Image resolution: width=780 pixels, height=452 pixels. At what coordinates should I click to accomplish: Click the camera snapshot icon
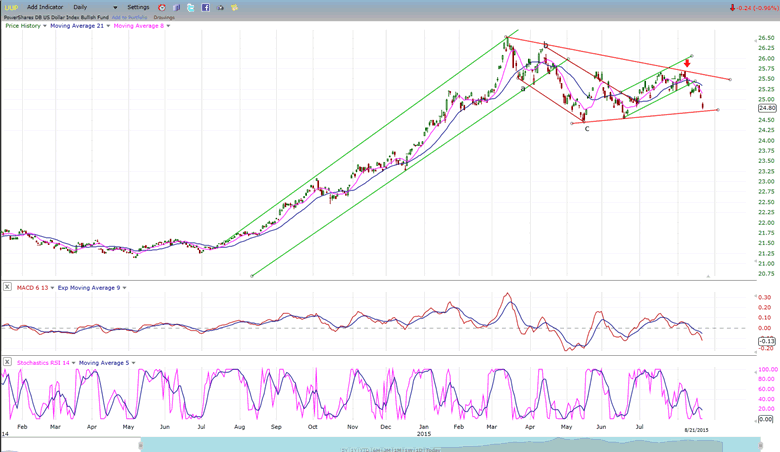pyautogui.click(x=221, y=7)
